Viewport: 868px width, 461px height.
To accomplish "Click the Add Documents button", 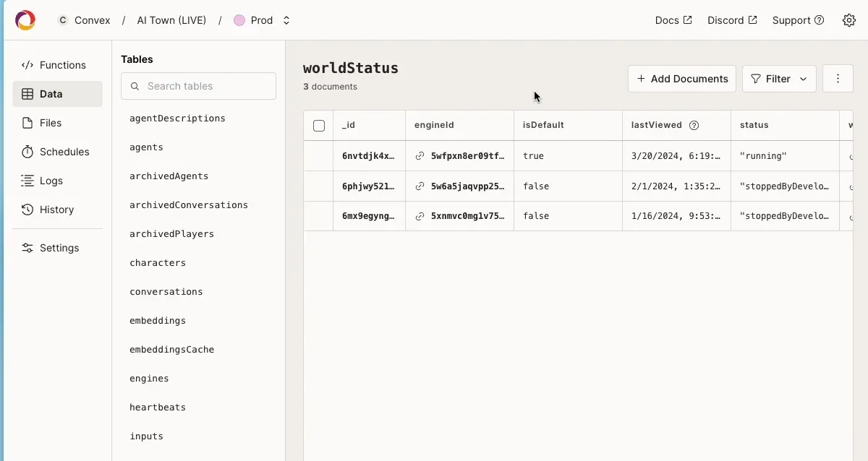I will point(681,78).
